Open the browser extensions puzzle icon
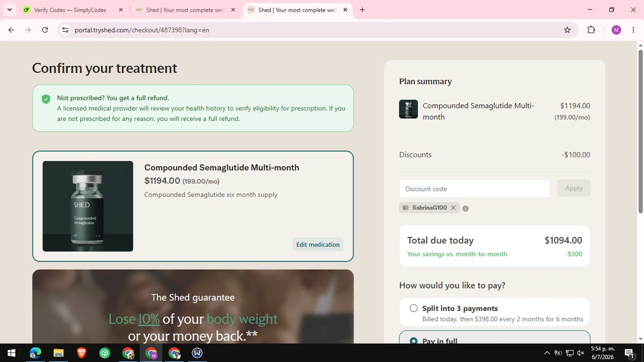This screenshot has width=644, height=362. pyautogui.click(x=591, y=30)
